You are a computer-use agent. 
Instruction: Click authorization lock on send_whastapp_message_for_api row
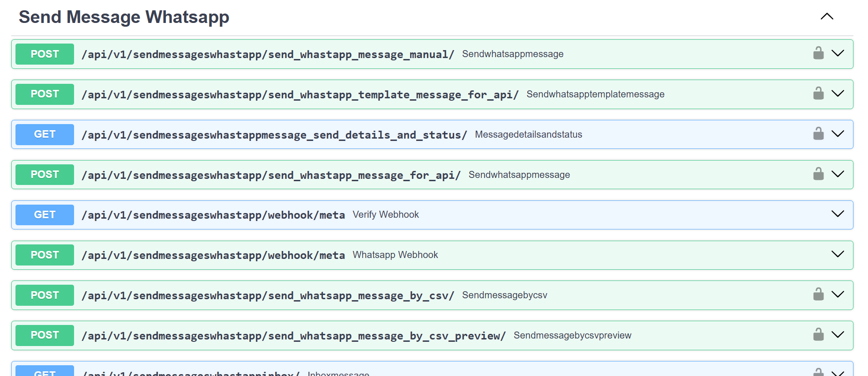coord(818,174)
